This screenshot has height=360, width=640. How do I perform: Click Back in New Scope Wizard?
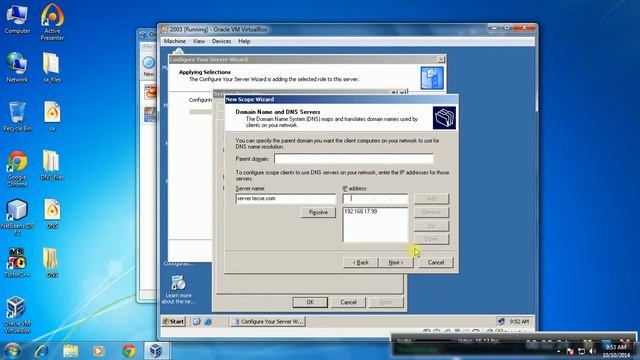click(360, 262)
